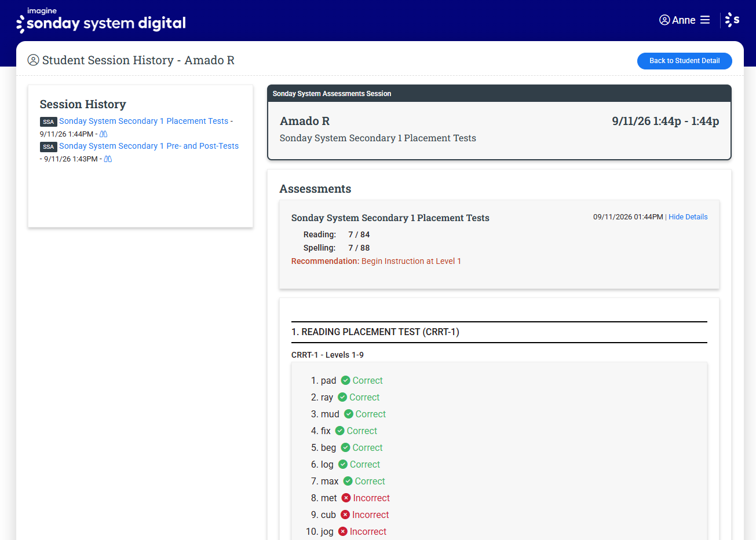Click the Recommendation: Begin Instruction at Level 1 text
This screenshot has width=756, height=540.
click(376, 261)
